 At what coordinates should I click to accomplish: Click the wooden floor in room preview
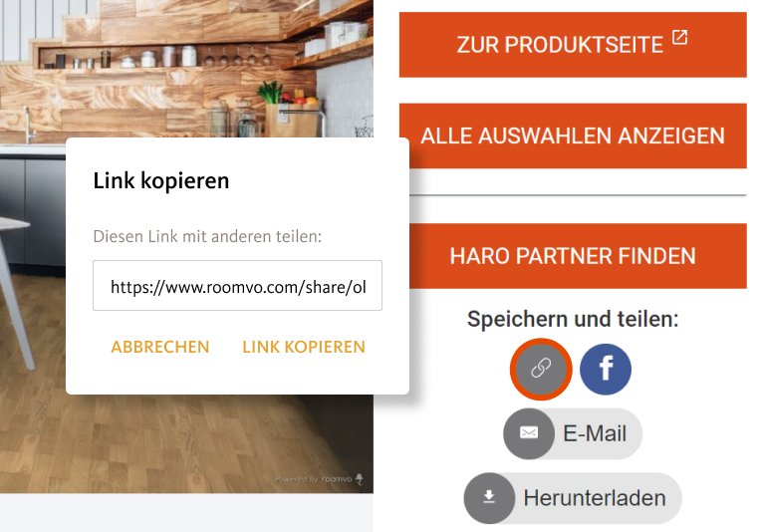click(x=186, y=443)
